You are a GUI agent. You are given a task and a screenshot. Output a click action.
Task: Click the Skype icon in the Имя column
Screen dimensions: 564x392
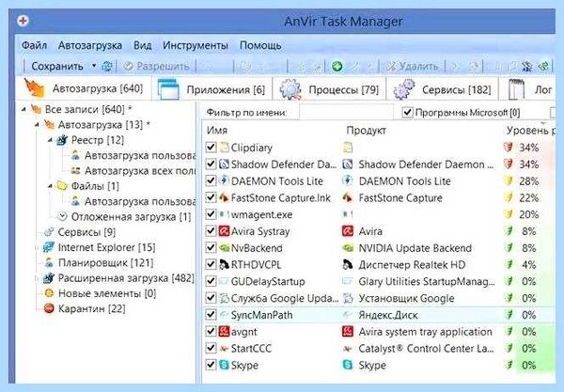(224, 365)
